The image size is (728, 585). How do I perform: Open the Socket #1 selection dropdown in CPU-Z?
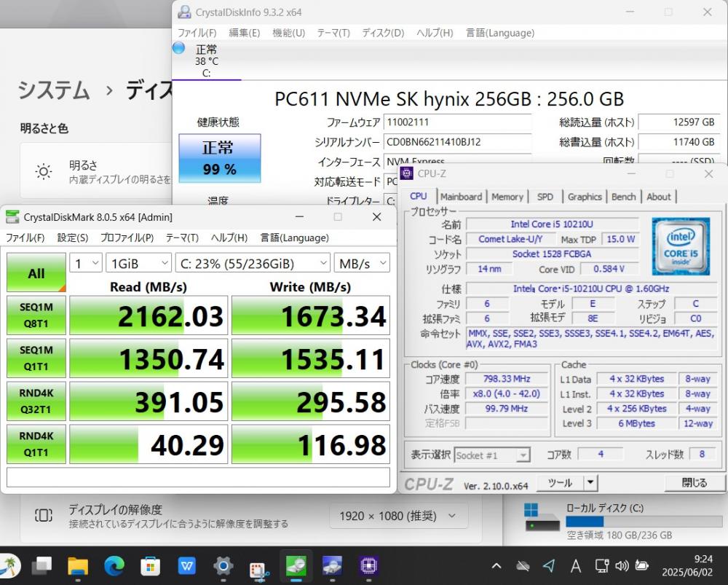(x=491, y=455)
